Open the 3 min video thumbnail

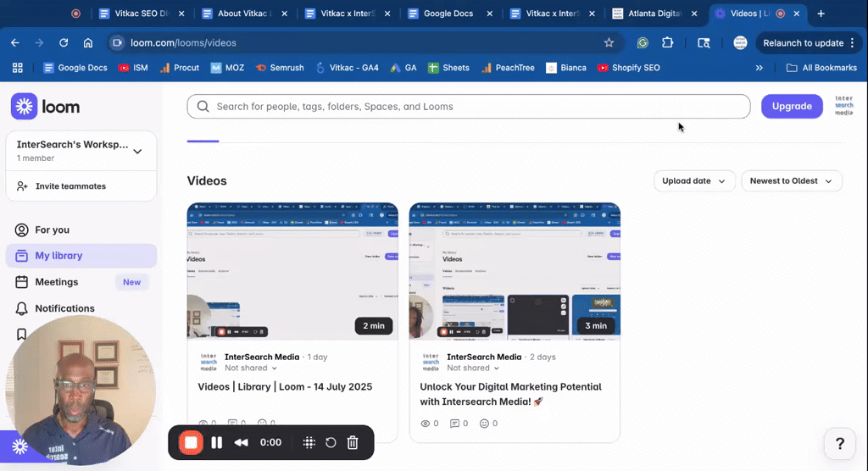click(x=515, y=270)
